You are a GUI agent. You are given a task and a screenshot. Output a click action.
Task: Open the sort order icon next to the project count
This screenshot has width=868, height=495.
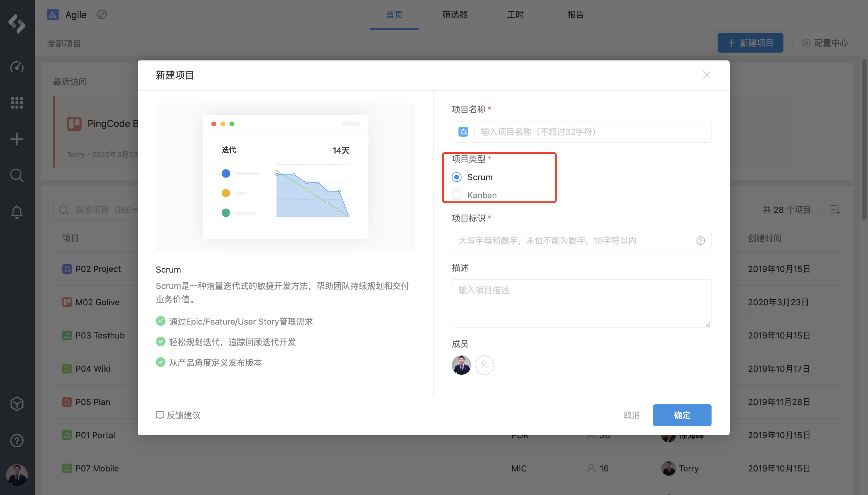coord(835,209)
